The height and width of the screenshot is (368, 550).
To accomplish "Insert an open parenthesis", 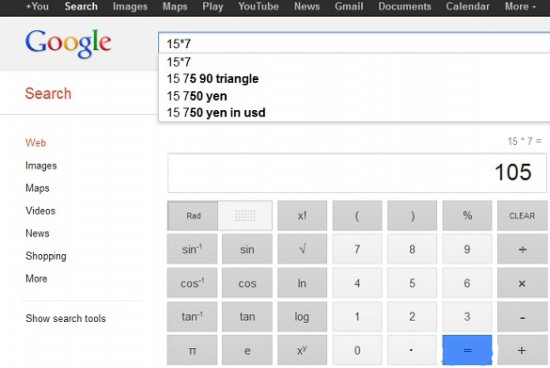I will pos(357,215).
